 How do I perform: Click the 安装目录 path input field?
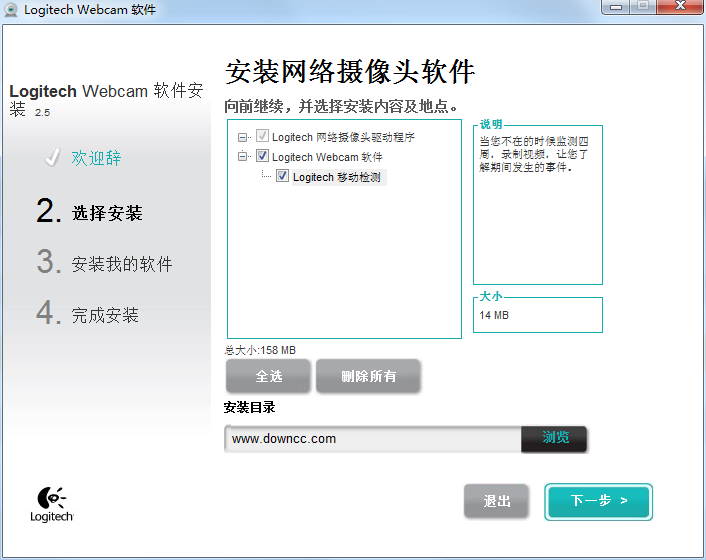[x=372, y=438]
